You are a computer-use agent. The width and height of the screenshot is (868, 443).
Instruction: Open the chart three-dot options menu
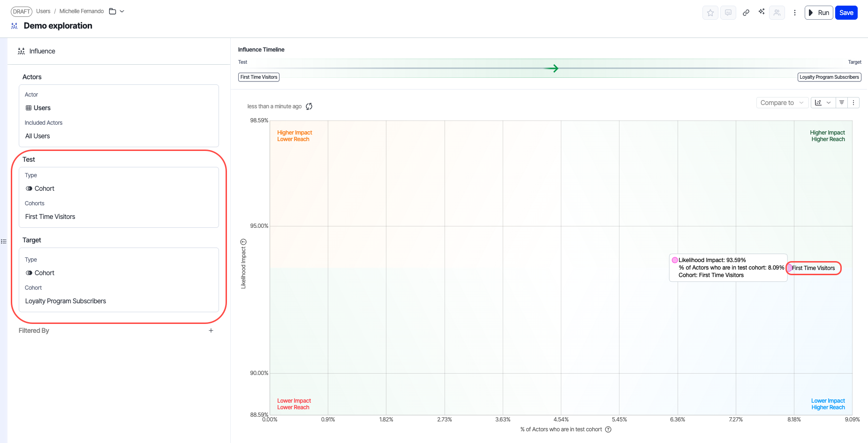(853, 103)
